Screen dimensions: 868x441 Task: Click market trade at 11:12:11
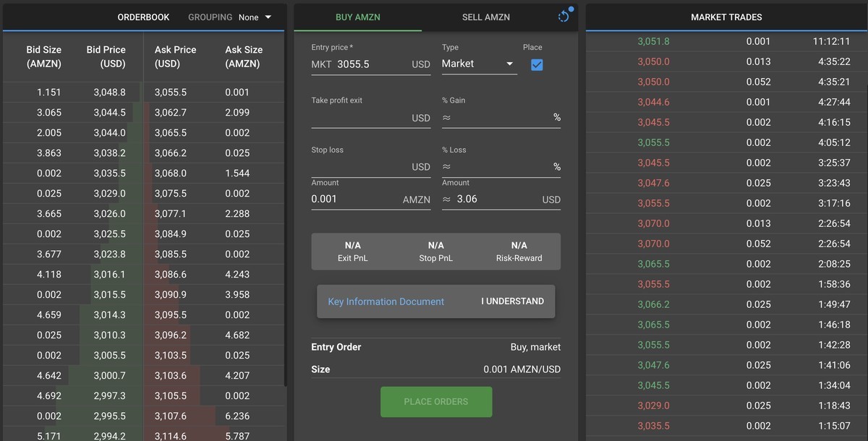click(x=726, y=41)
